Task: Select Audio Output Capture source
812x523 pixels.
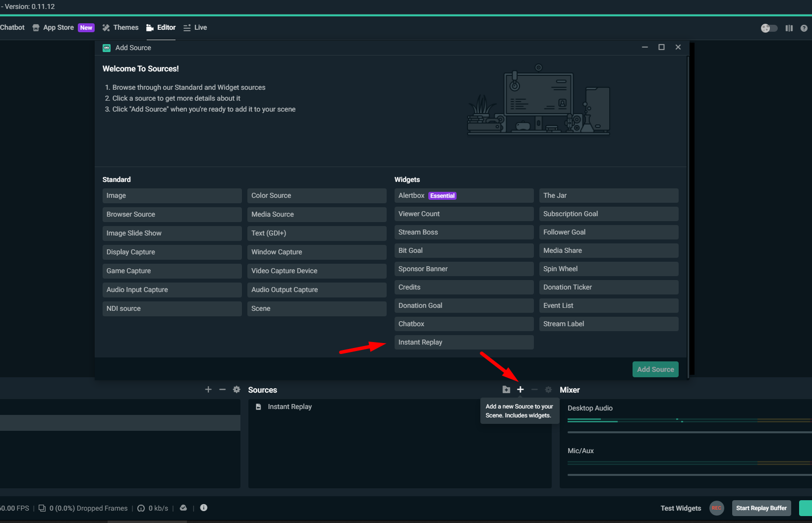Action: coord(317,290)
